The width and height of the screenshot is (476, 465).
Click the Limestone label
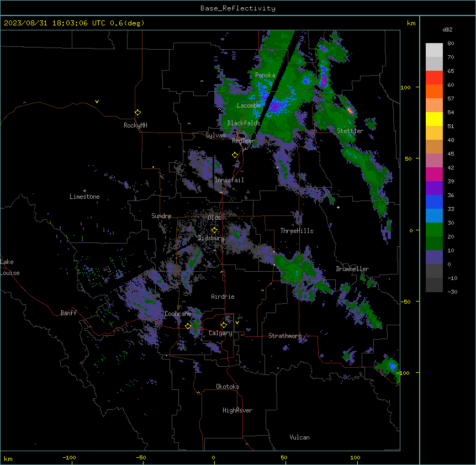tap(84, 197)
